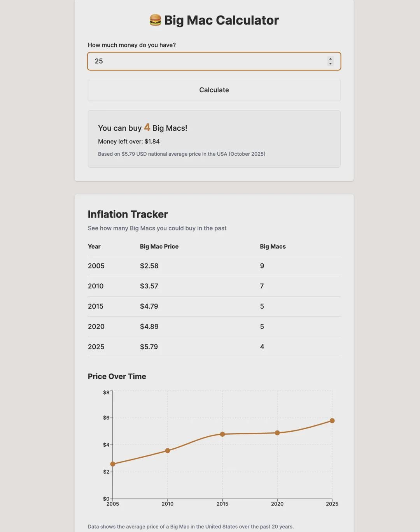420x532 pixels.
Task: Click the result number 4 Big Macs
Action: click(x=147, y=127)
